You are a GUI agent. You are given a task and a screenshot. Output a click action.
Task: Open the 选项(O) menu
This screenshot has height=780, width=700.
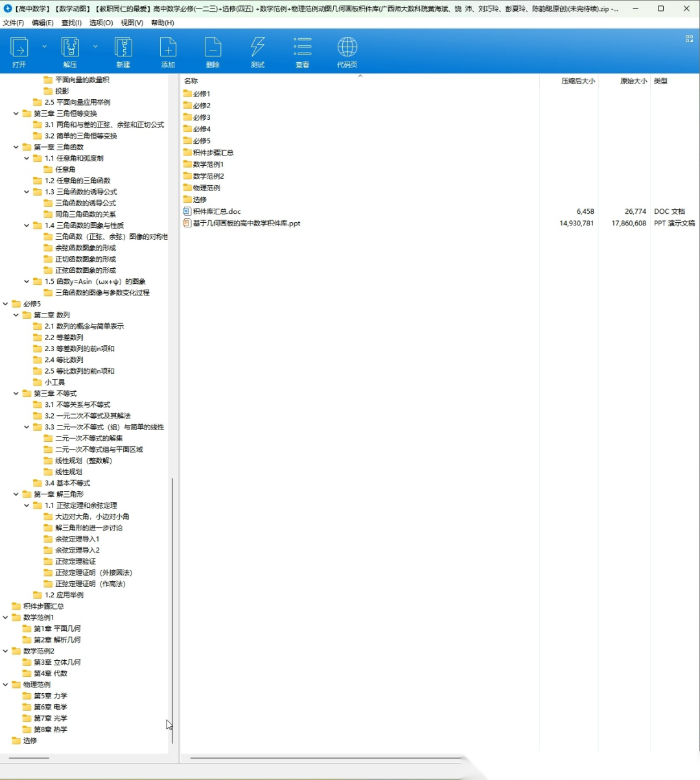[x=100, y=23]
